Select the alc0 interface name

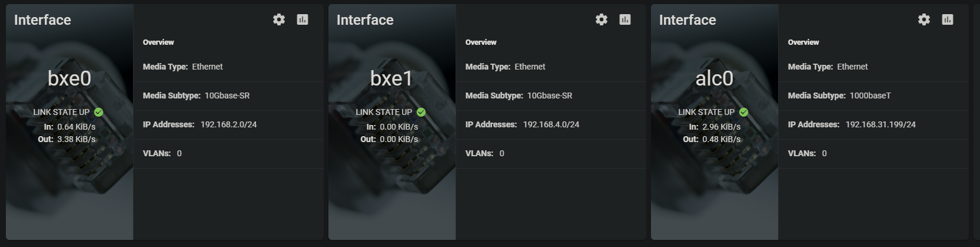715,78
